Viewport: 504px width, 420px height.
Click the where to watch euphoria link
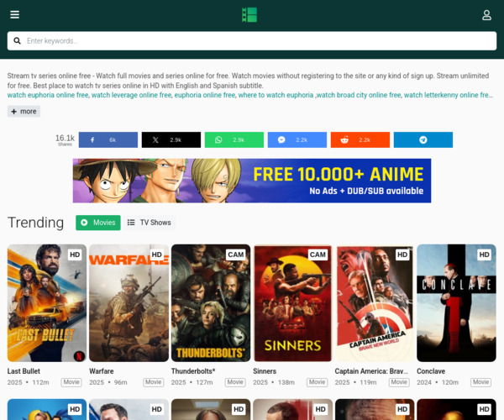coord(276,95)
